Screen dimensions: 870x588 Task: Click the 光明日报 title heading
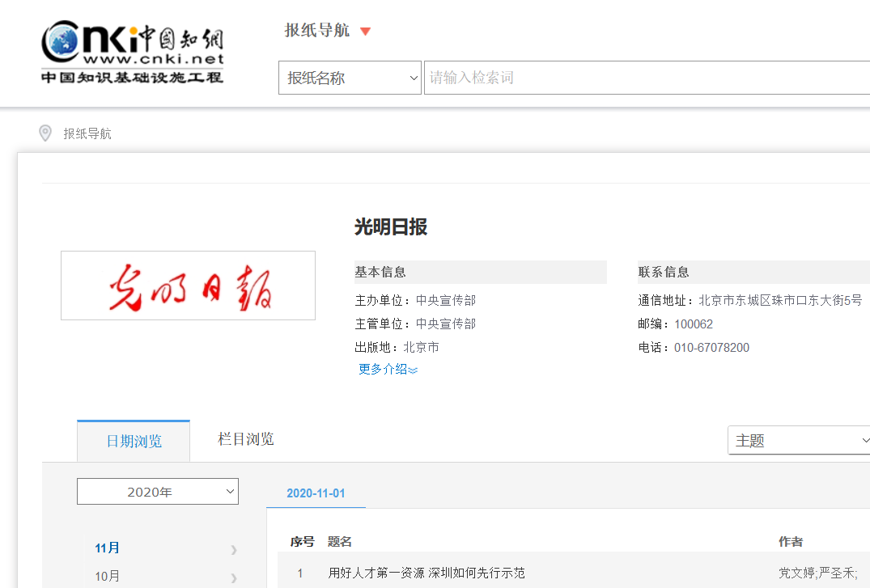pos(391,227)
